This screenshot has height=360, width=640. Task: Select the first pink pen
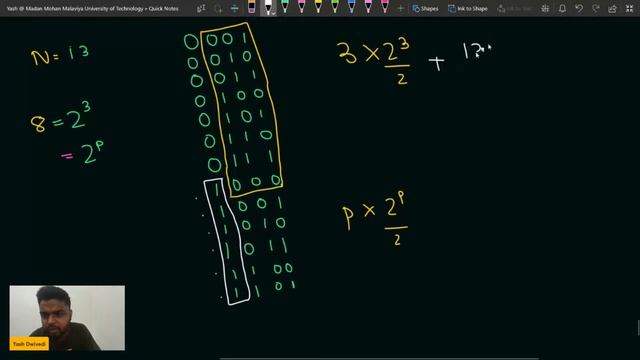tap(301, 7)
